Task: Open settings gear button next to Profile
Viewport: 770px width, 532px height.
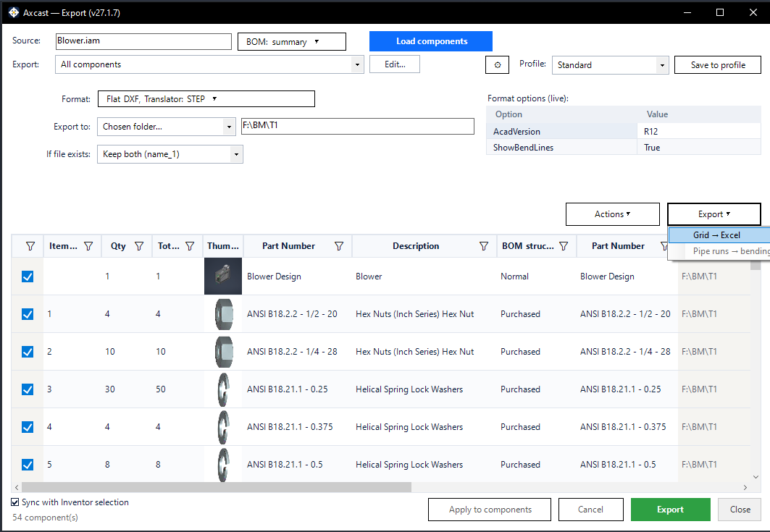Action: pyautogui.click(x=497, y=65)
